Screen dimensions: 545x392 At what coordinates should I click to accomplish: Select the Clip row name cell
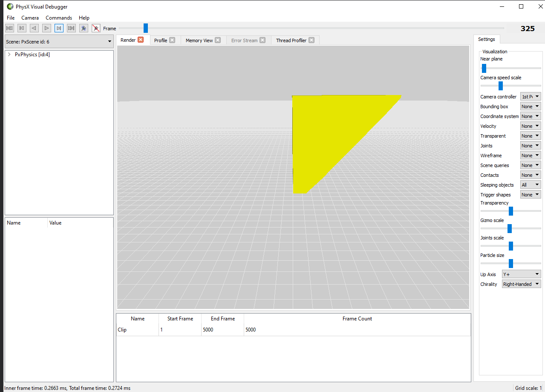[137, 330]
